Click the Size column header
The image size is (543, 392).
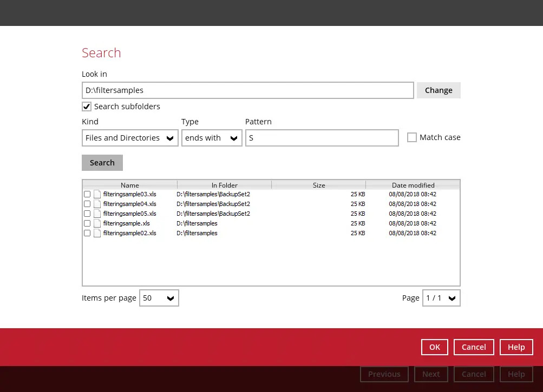[319, 185]
